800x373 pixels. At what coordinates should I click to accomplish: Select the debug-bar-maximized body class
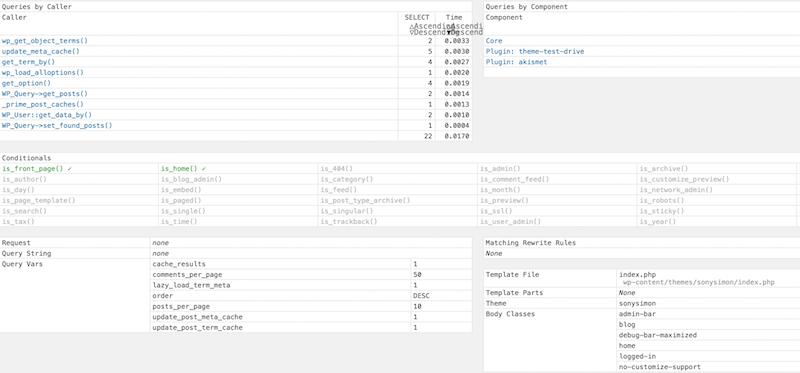click(658, 335)
